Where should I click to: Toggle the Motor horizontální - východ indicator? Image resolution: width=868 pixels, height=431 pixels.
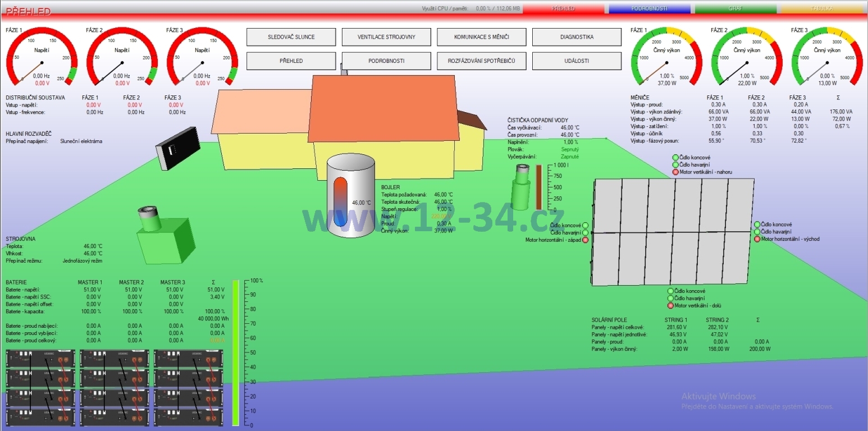(x=757, y=239)
